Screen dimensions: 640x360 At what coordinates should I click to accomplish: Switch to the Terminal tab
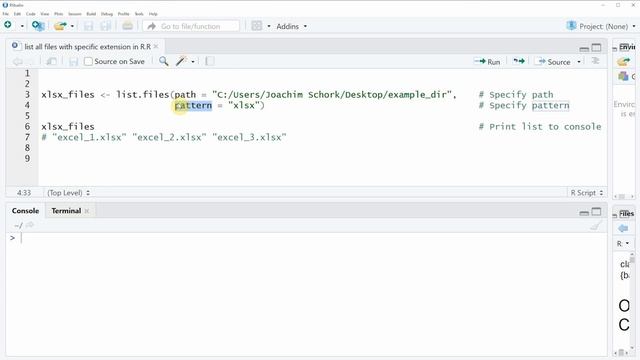(x=66, y=211)
